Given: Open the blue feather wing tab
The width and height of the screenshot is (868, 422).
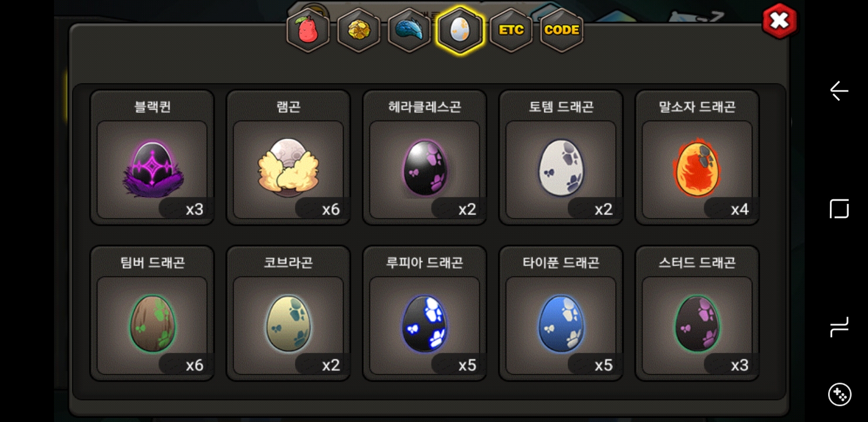Looking at the screenshot, I should pyautogui.click(x=409, y=30).
